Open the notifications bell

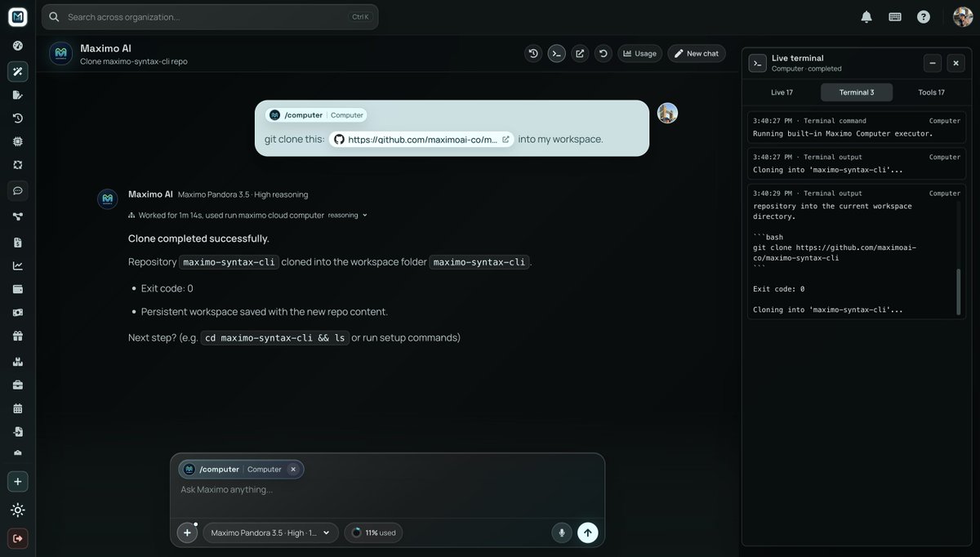(866, 16)
